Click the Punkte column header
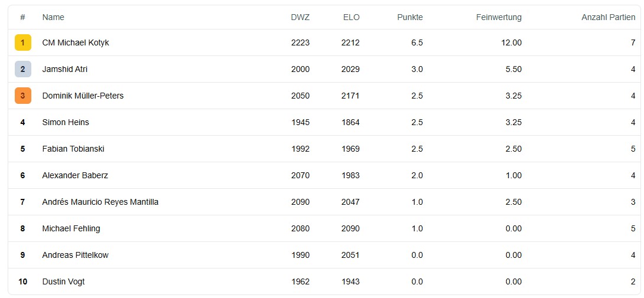Viewport: 644px width, 298px height. pos(410,17)
